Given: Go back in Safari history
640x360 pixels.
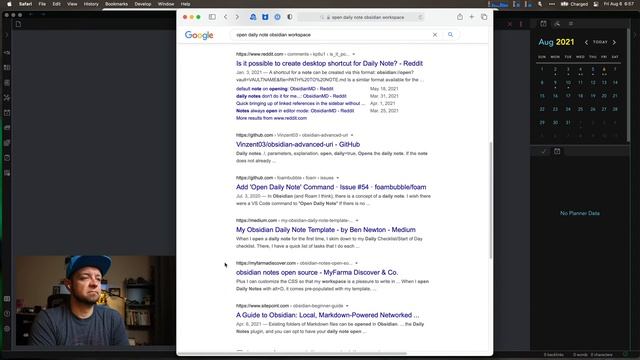Looking at the screenshot, I should coord(226,17).
